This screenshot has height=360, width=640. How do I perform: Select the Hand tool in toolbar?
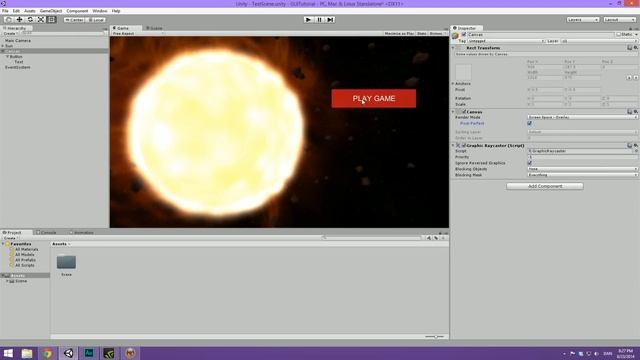[9, 20]
